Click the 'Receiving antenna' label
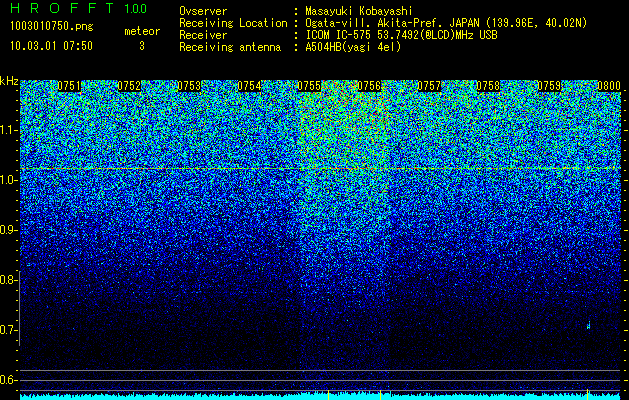 click(x=230, y=47)
